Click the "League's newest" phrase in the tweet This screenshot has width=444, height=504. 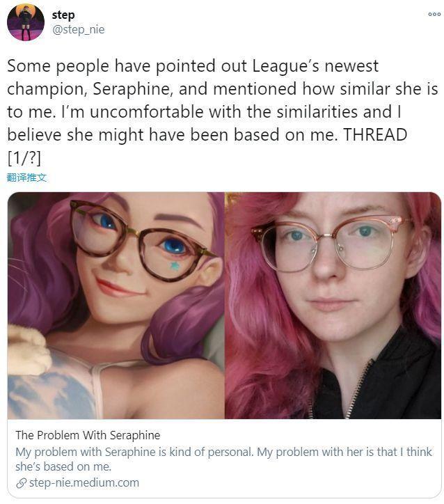315,67
